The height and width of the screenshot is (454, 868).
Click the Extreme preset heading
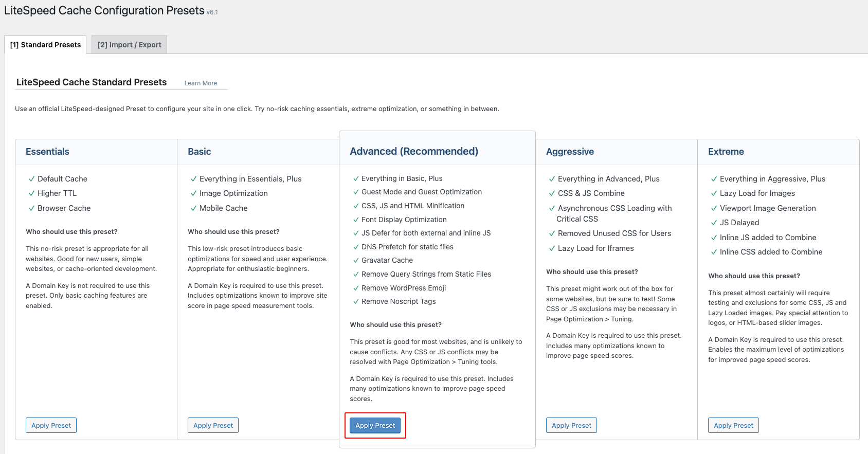726,152
